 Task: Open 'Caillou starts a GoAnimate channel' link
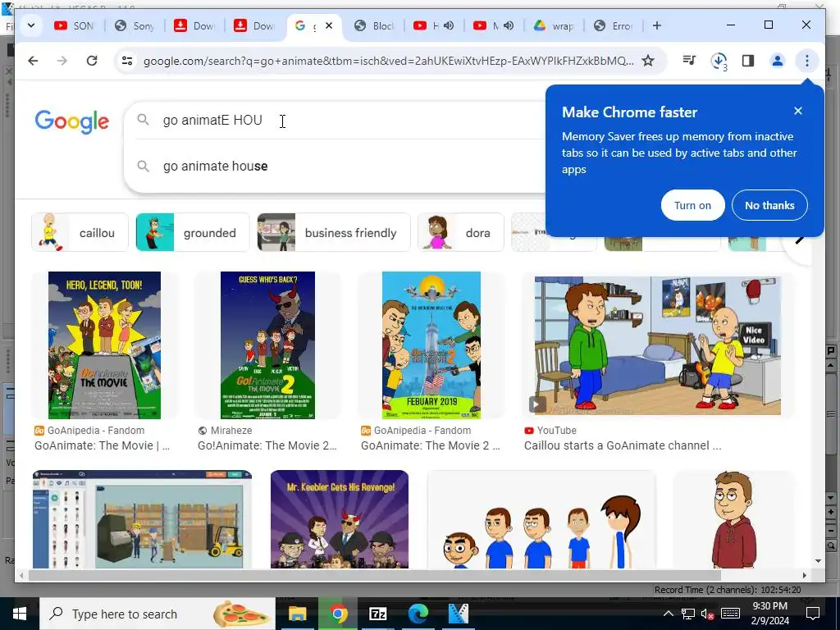click(623, 445)
